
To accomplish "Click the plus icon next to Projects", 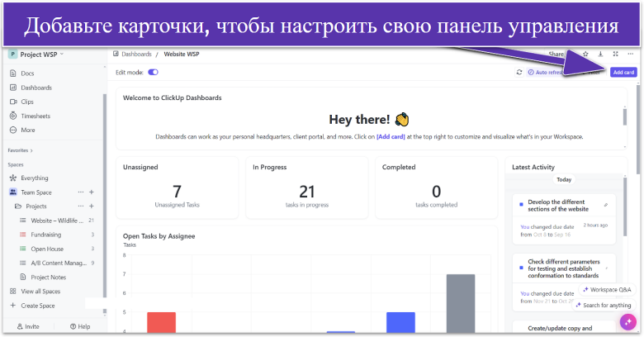I will tap(91, 206).
